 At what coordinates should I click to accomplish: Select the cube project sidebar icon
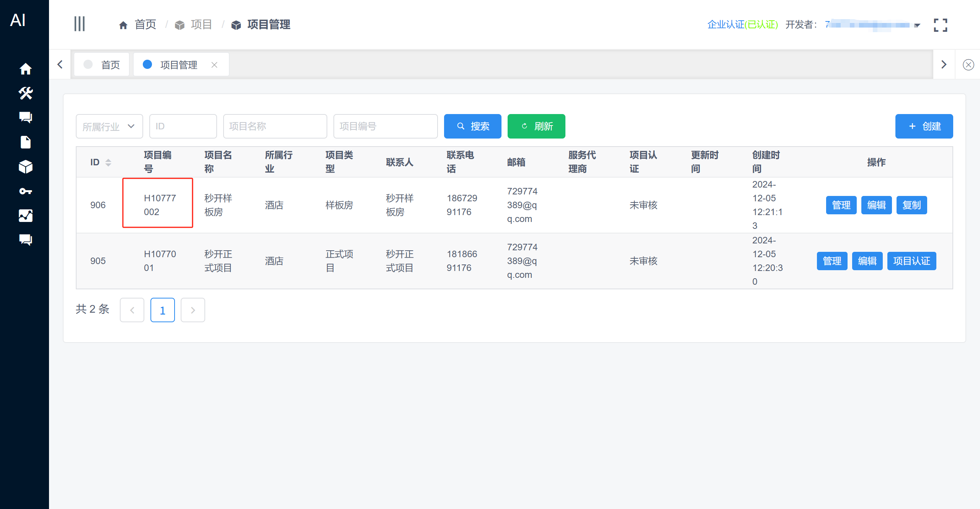point(25,166)
